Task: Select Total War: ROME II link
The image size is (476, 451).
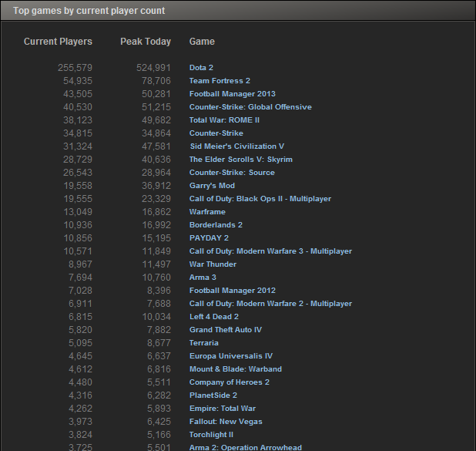Action: (x=224, y=120)
